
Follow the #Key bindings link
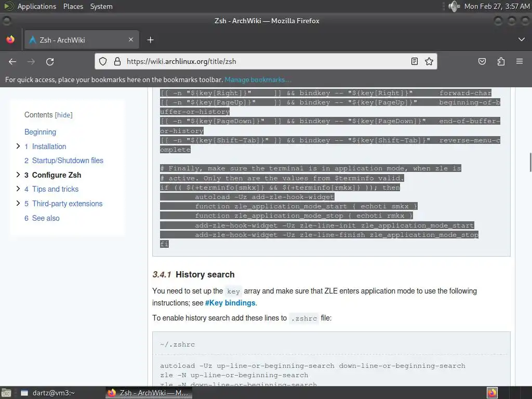click(230, 303)
